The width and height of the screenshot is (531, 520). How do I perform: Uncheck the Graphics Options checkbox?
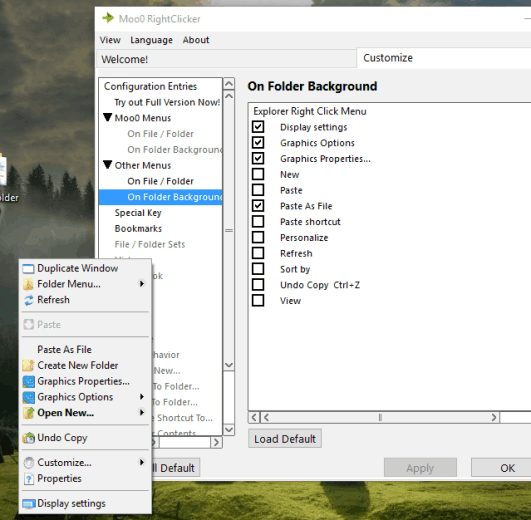pyautogui.click(x=258, y=143)
